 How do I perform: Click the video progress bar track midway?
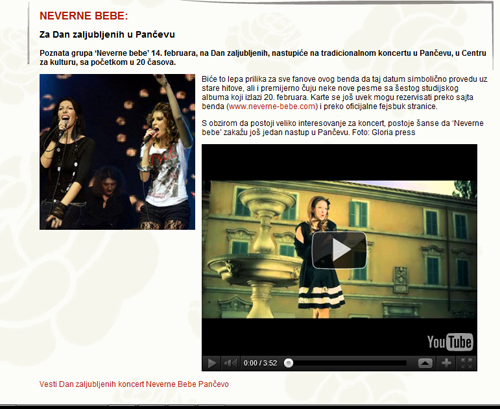[x=348, y=363]
